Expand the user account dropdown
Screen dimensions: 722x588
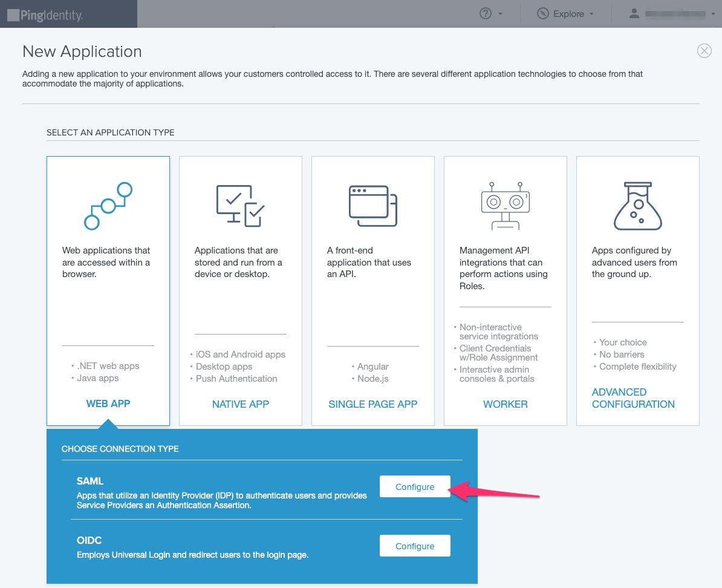[x=714, y=13]
